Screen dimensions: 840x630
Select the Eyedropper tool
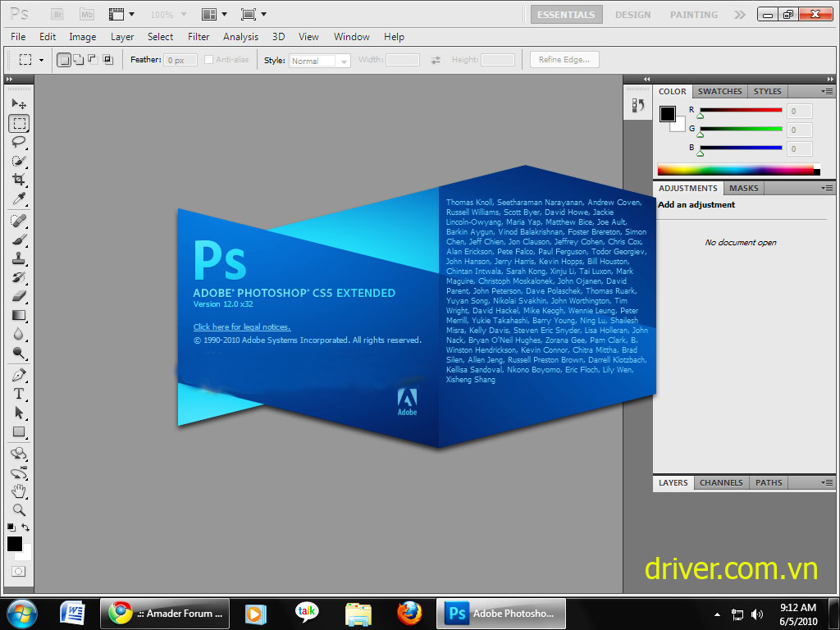click(x=19, y=199)
